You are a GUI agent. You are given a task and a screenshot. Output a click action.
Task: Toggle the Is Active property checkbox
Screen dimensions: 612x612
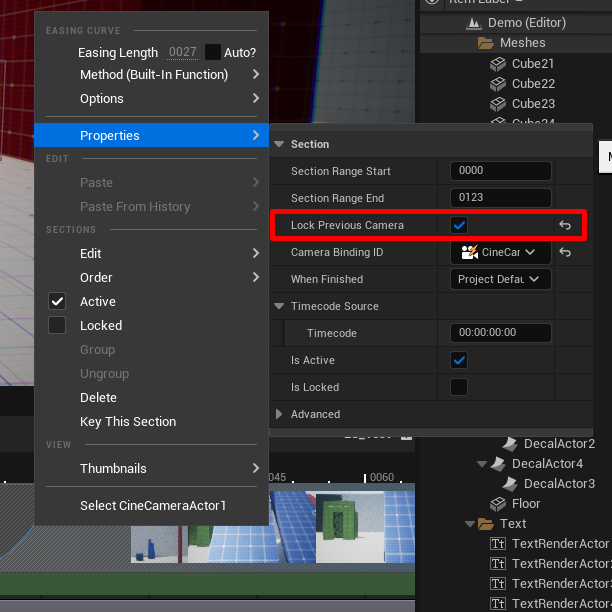459,360
